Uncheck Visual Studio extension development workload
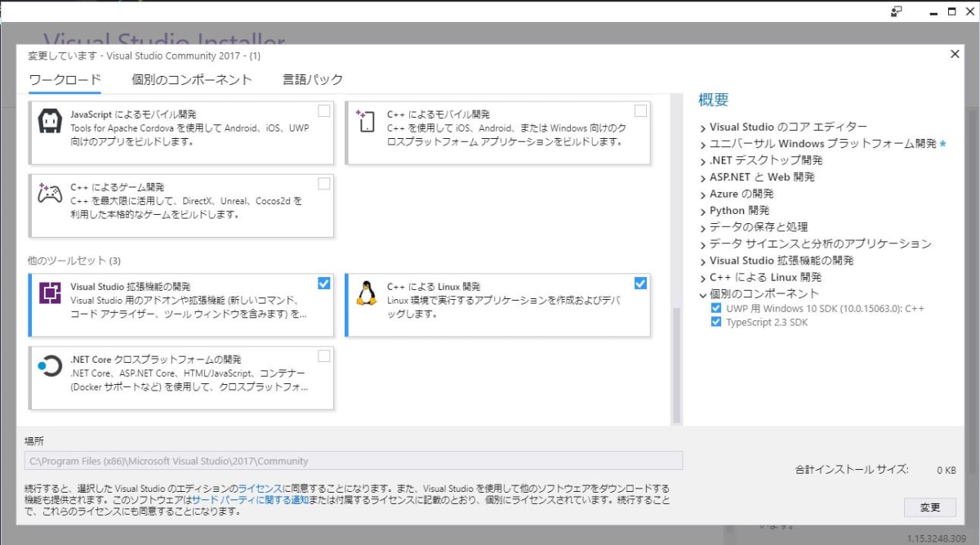 324,283
